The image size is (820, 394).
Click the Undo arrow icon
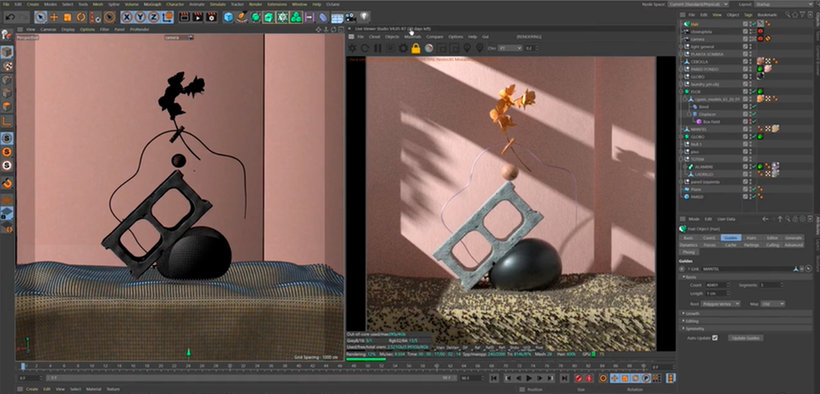point(9,17)
